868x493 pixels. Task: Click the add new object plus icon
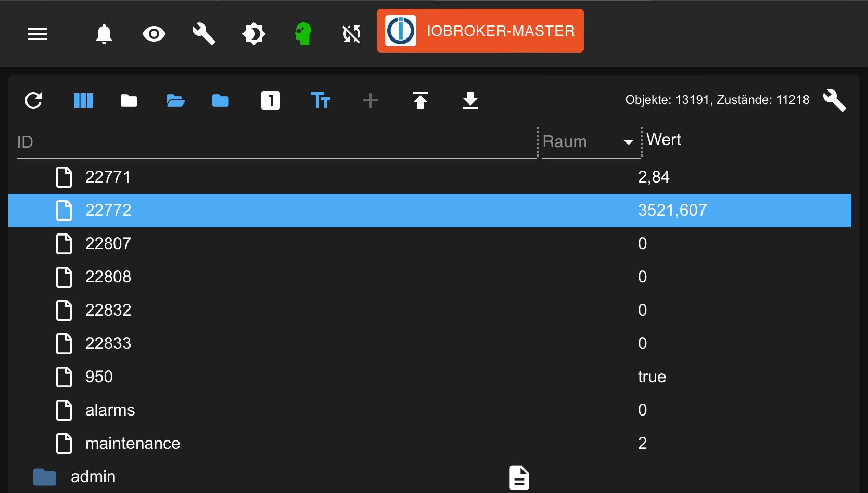pyautogui.click(x=371, y=100)
